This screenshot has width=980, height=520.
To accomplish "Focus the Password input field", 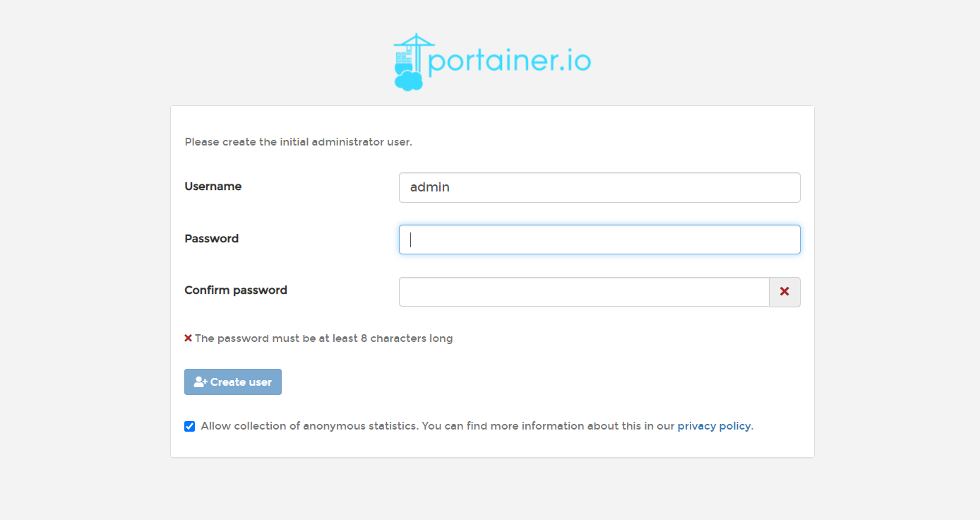I will [599, 240].
